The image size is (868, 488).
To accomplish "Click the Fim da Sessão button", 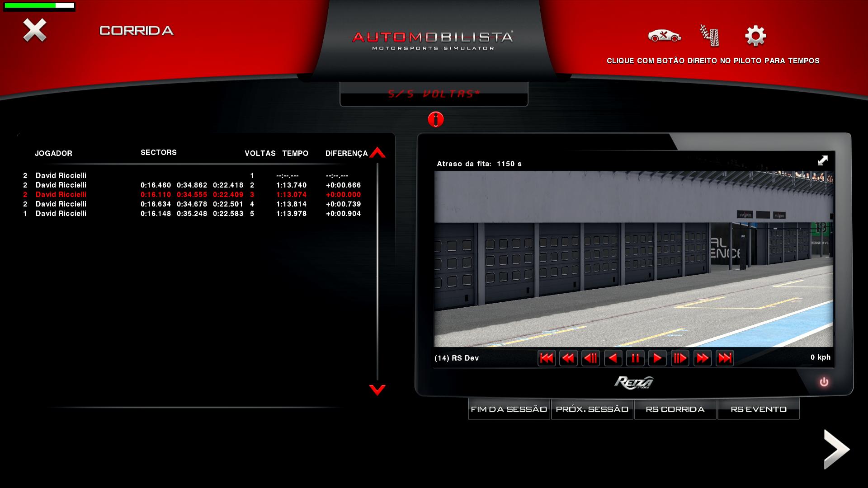I will pos(509,409).
